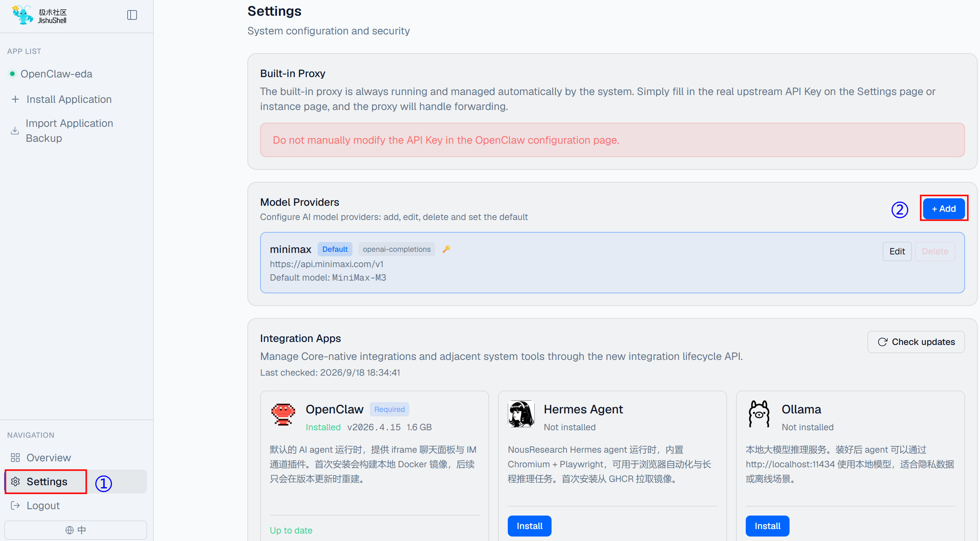Image resolution: width=980 pixels, height=541 pixels.
Task: Click the Logout exit icon
Action: (x=15, y=505)
